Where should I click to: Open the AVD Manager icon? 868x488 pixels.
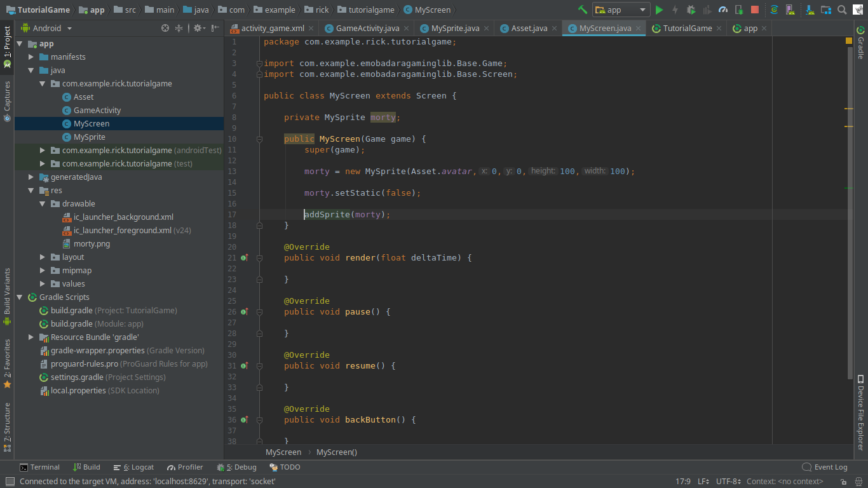pos(789,10)
